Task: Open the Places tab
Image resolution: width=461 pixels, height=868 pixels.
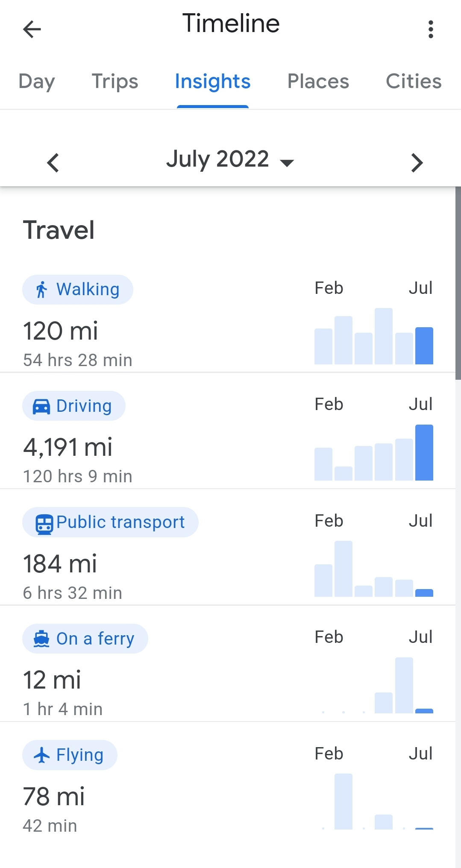Action: coord(318,82)
